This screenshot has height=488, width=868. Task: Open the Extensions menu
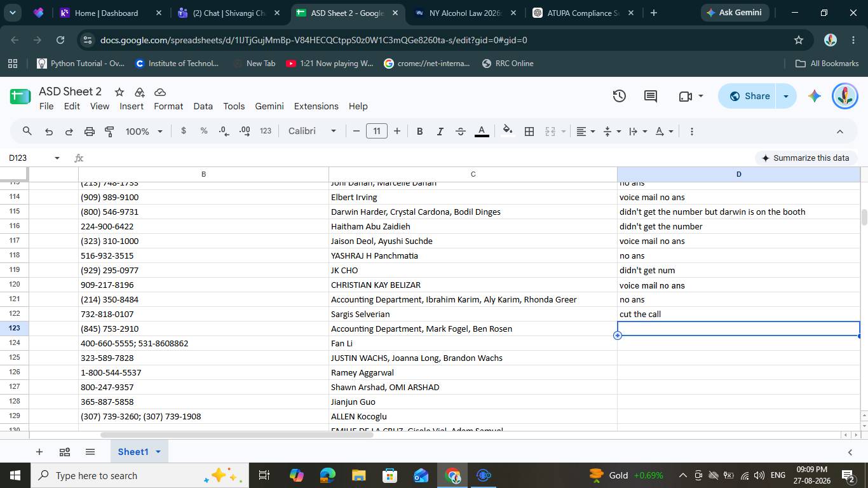316,106
